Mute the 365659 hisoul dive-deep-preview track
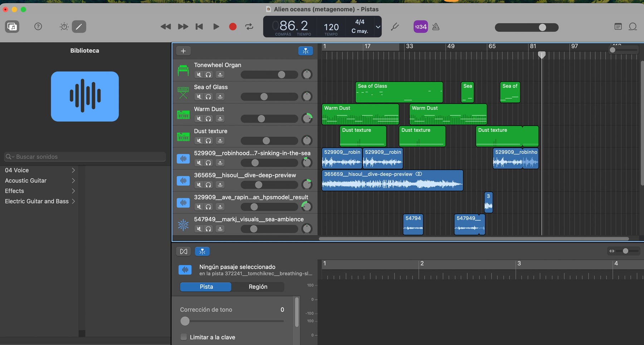Screen dimensions: 644x345 [199, 185]
